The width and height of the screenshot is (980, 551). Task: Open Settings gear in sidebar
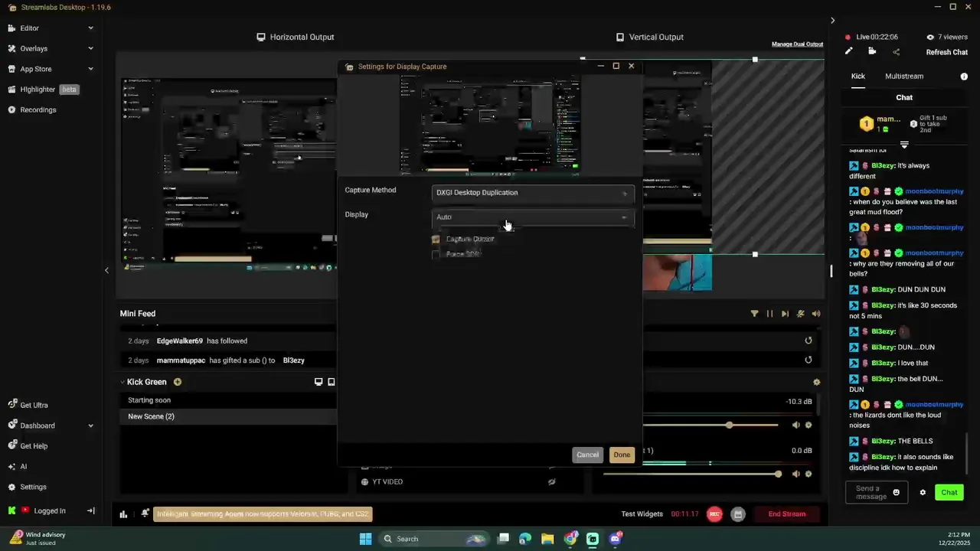point(28,487)
